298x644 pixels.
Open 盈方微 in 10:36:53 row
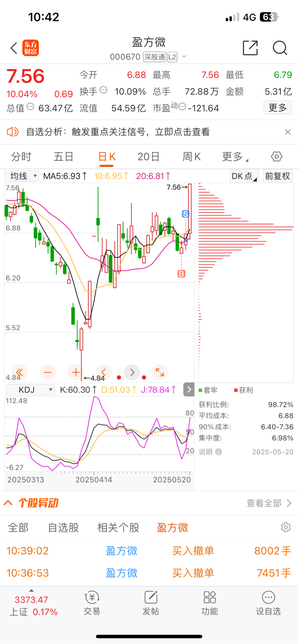click(x=121, y=573)
